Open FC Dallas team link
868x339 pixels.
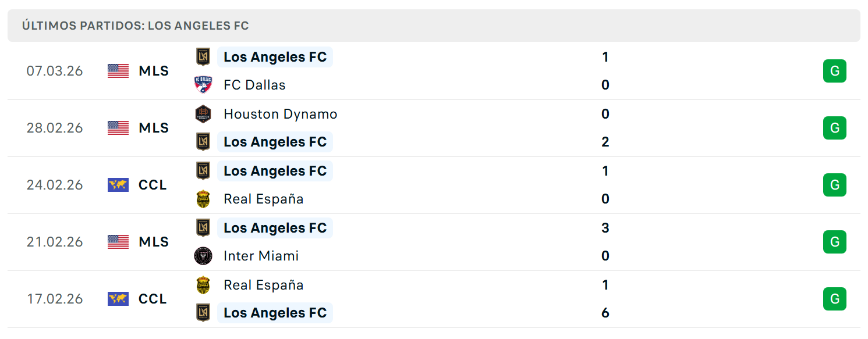click(x=254, y=85)
